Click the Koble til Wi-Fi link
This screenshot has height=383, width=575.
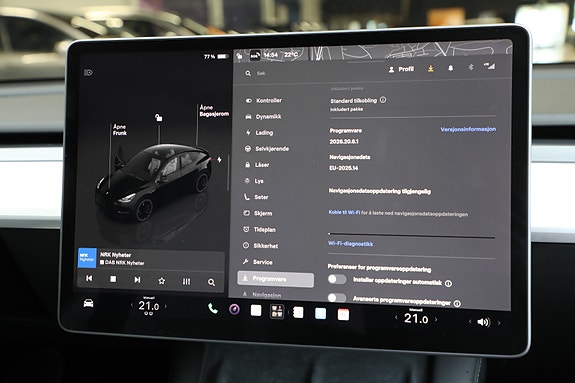344,212
